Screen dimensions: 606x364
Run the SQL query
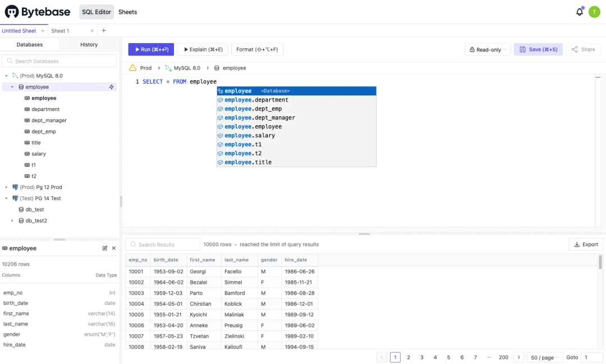pos(151,49)
